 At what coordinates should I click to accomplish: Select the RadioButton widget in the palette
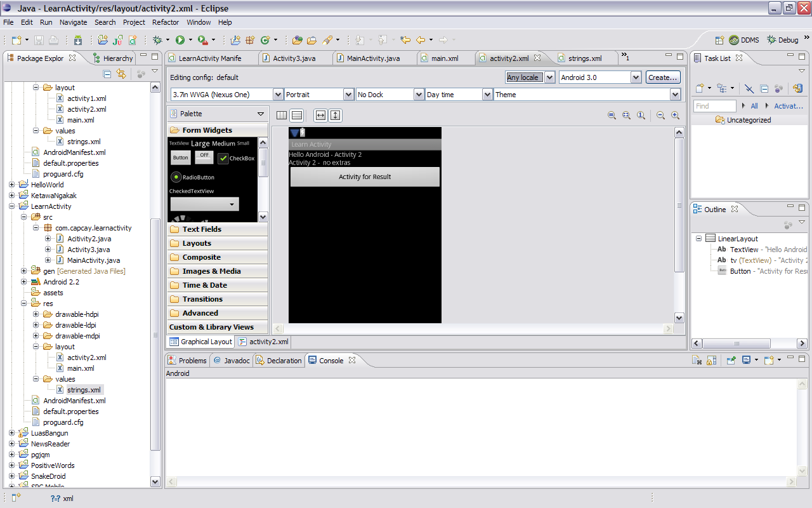[x=193, y=177]
